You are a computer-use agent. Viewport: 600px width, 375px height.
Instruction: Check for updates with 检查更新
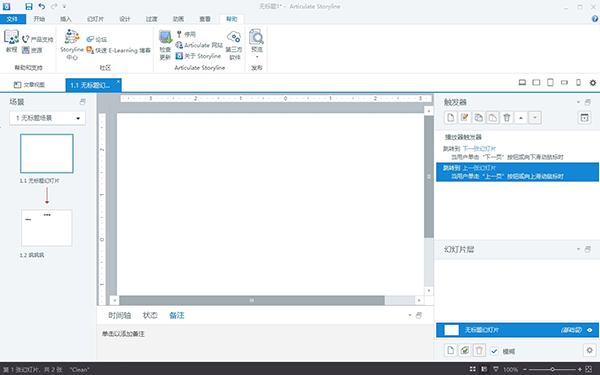165,45
